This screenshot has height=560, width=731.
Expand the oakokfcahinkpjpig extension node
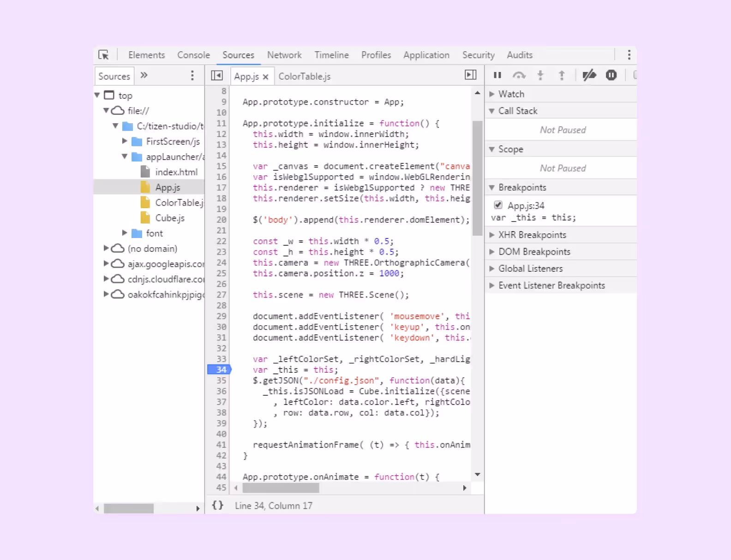coord(106,294)
